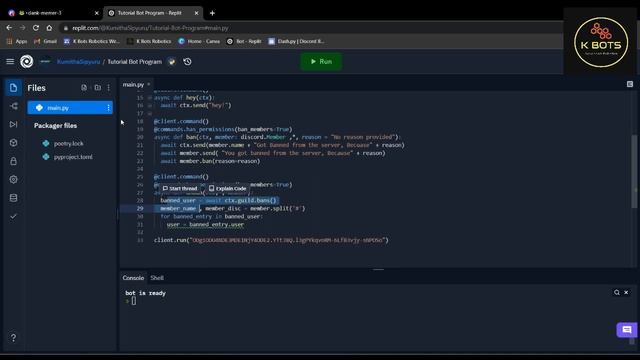Open the Unit tests checkmark icon
The image size is (640, 360).
(13, 216)
